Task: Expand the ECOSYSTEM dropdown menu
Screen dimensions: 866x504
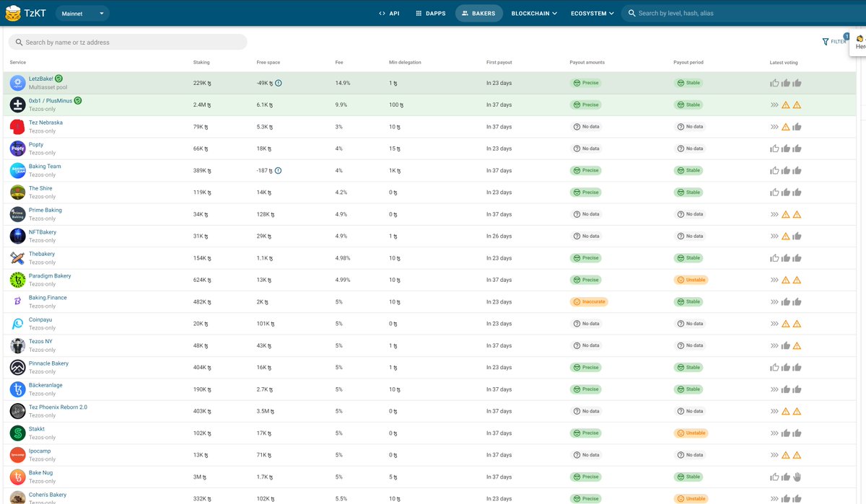Action: coord(592,13)
